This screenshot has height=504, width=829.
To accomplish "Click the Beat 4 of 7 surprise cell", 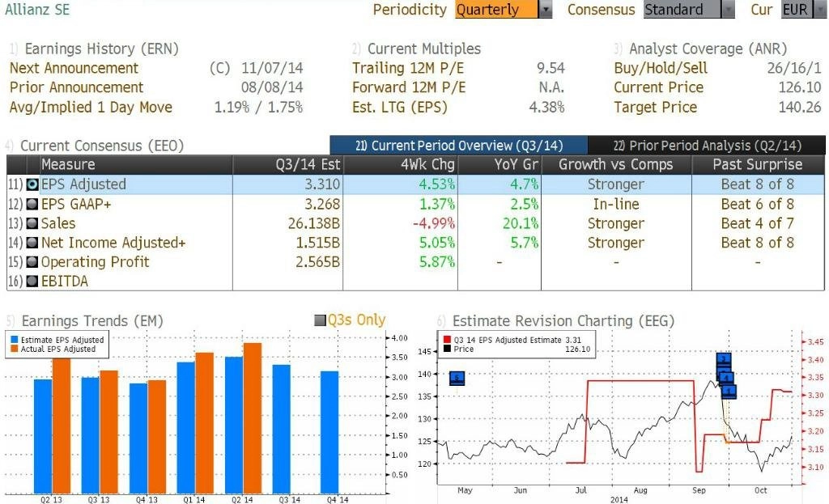I will coord(758,223).
